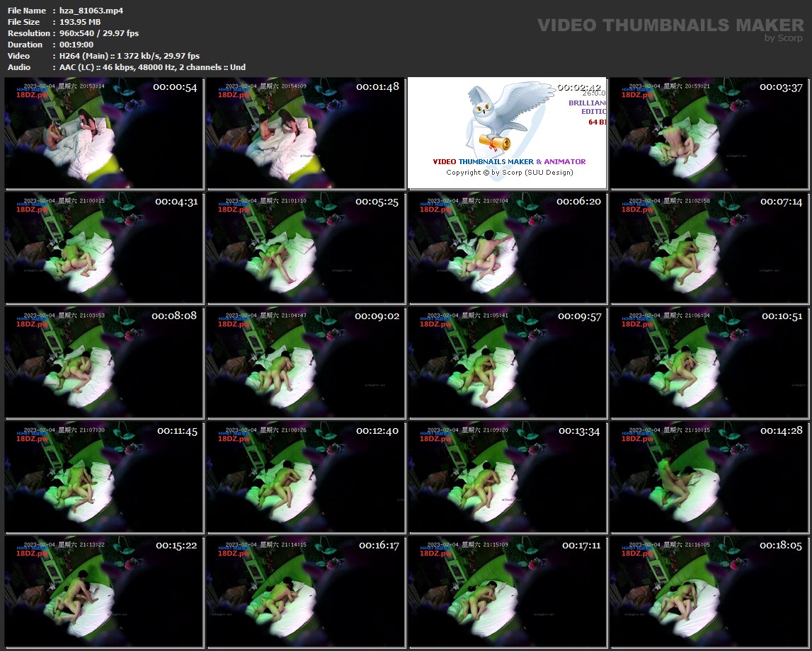Click the frame marked 00:12:40
This screenshot has height=651, width=812.
[306, 477]
